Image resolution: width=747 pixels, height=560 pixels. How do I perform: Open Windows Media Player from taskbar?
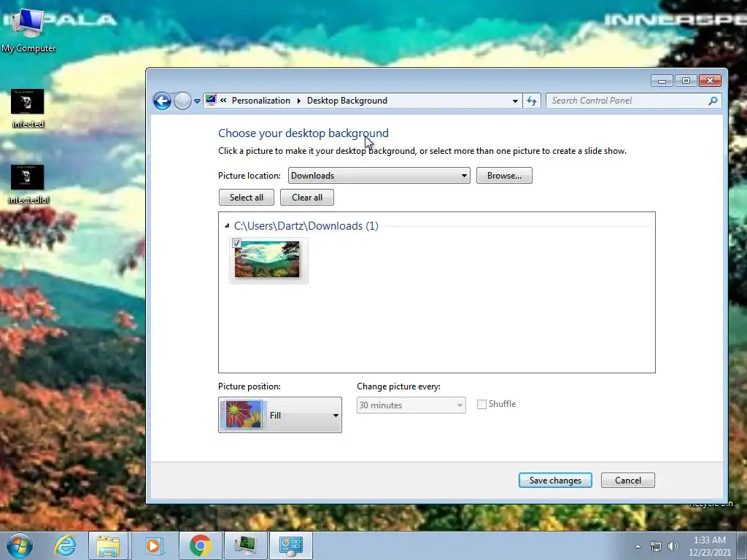tap(153, 545)
